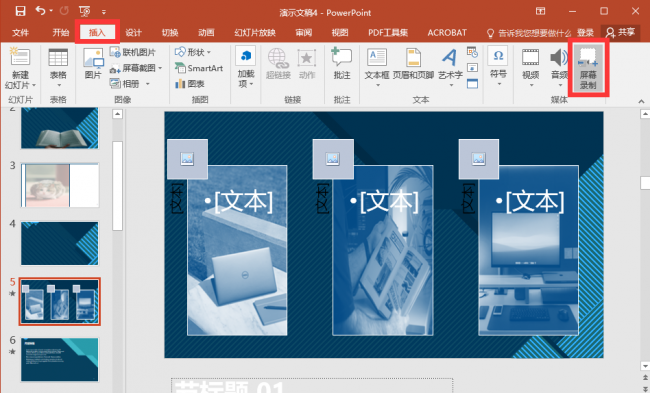Viewport: 650px width, 393px height.
Task: Click the 登录 sign-in link
Action: click(585, 33)
